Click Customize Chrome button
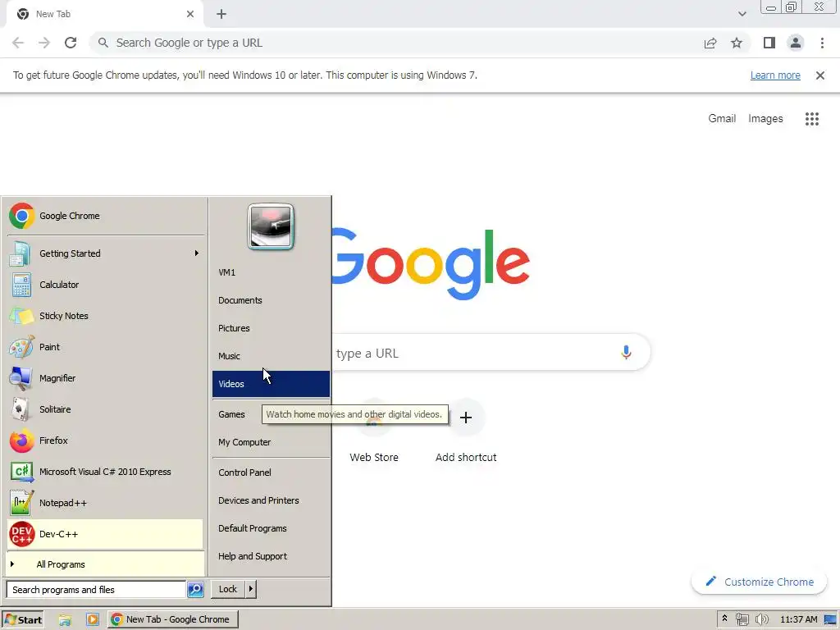This screenshot has height=630, width=840. [x=759, y=582]
